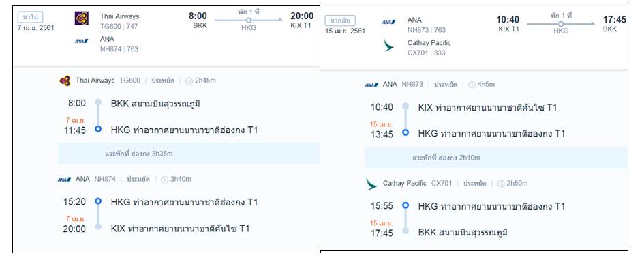Click flight number TG600 in segment detail

click(x=129, y=81)
